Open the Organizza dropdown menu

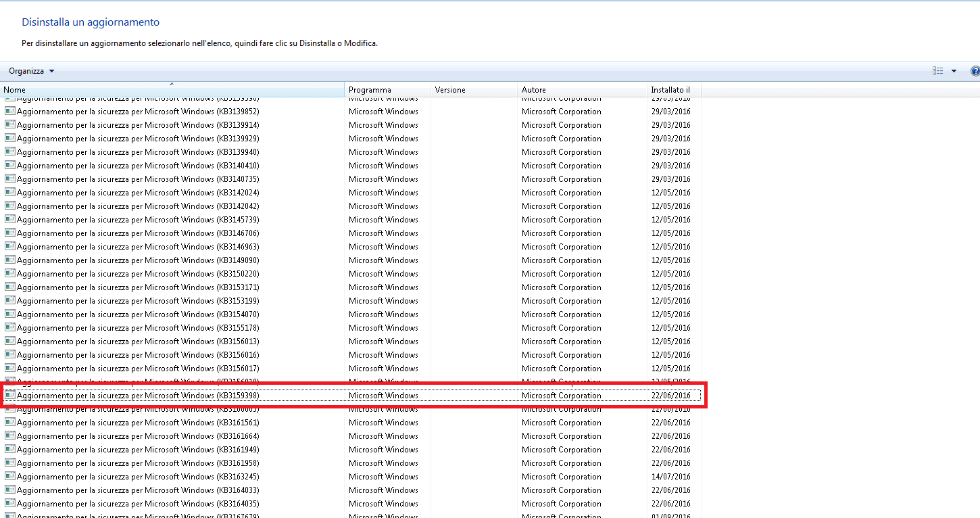pos(31,71)
